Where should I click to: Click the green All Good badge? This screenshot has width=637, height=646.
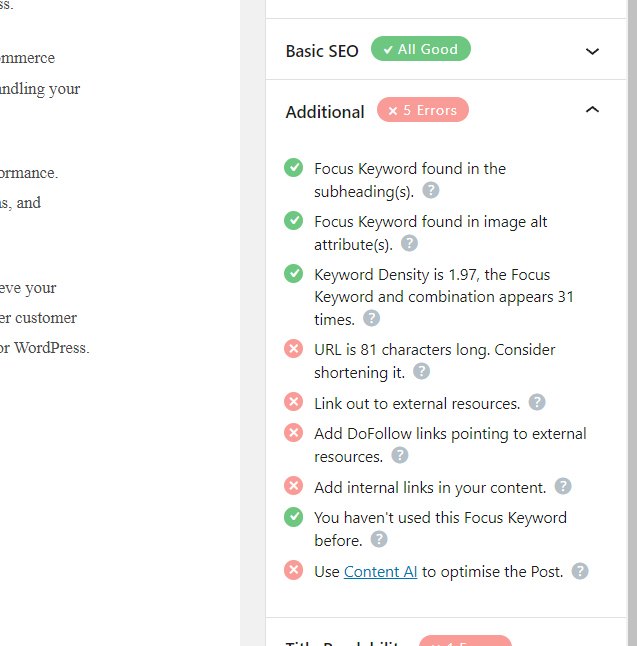(420, 49)
